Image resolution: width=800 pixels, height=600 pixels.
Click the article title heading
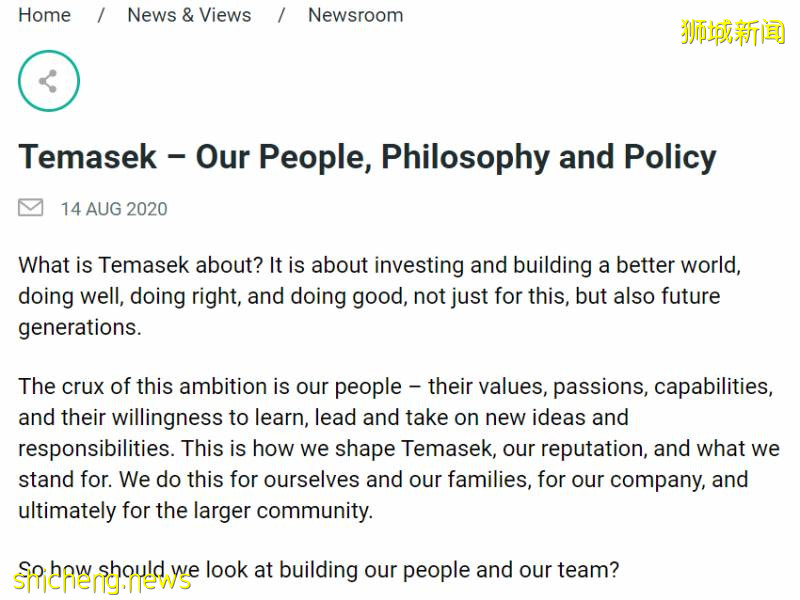pos(367,157)
